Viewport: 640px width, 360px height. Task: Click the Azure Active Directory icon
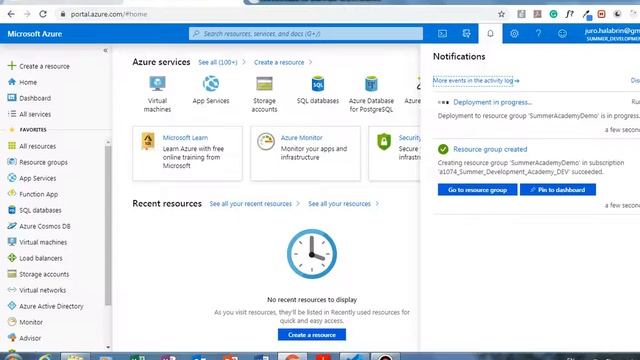coord(12,306)
